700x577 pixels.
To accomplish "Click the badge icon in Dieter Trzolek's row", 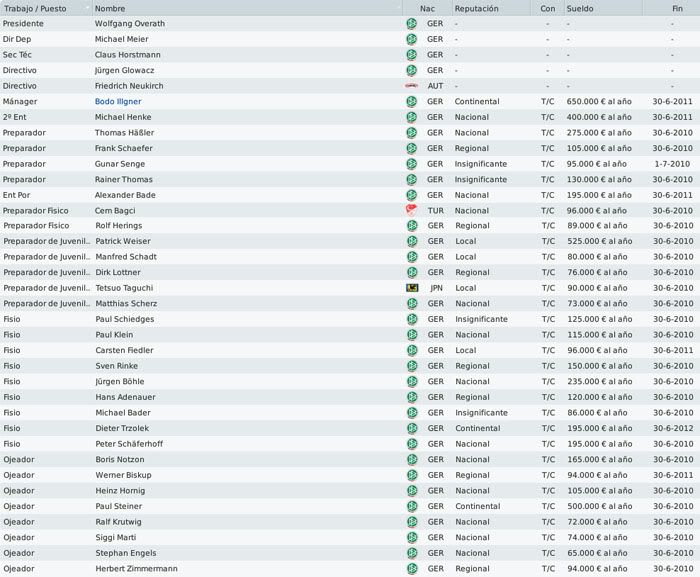I will click(x=412, y=428).
